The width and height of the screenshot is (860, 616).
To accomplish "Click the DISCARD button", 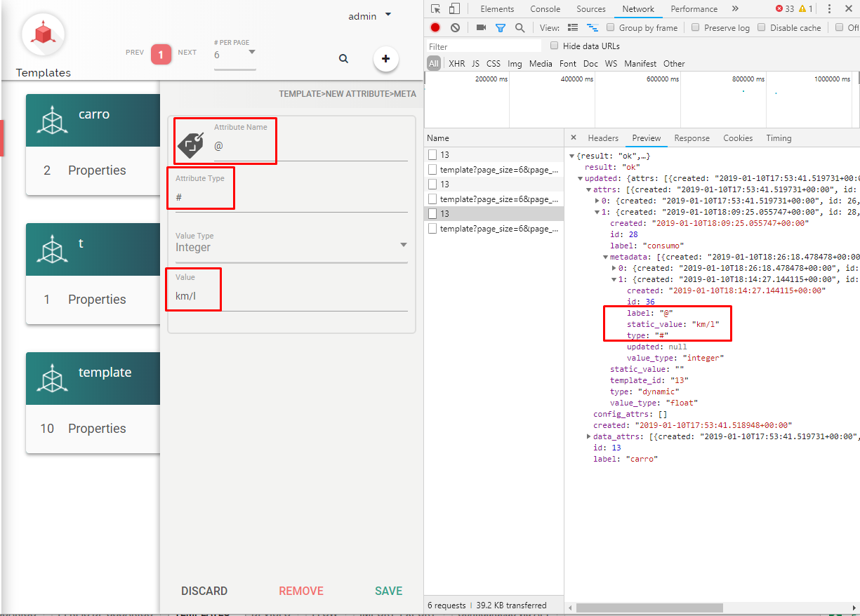I will [204, 591].
